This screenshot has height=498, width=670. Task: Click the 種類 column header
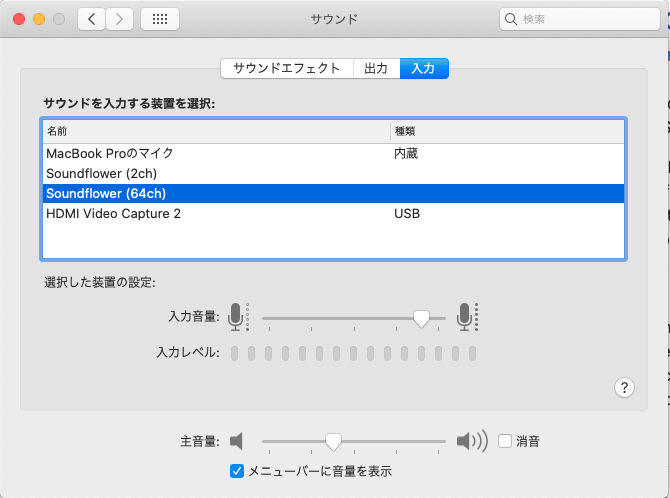pyautogui.click(x=507, y=131)
